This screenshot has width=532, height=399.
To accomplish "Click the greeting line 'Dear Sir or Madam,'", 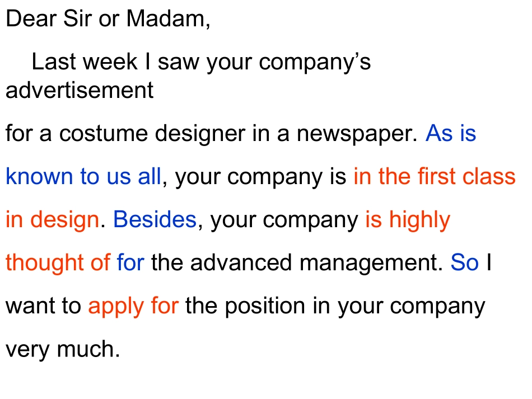I will pos(108,20).
